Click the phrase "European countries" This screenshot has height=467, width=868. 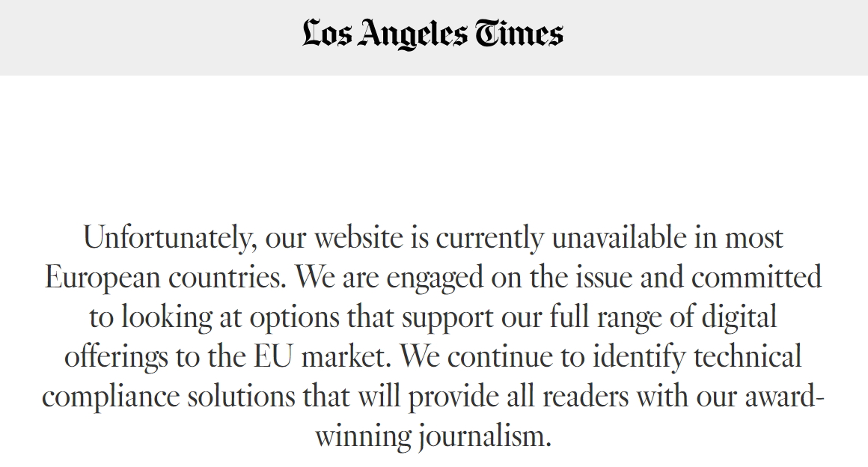point(165,278)
